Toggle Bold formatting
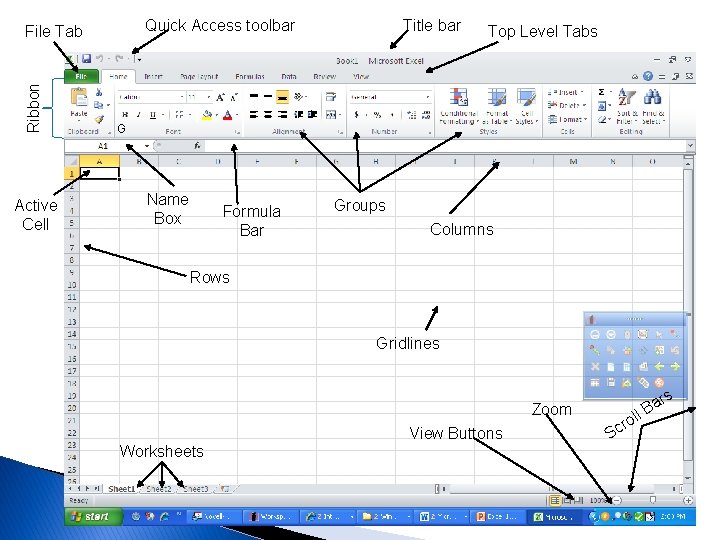This screenshot has width=720, height=540. (x=125, y=115)
